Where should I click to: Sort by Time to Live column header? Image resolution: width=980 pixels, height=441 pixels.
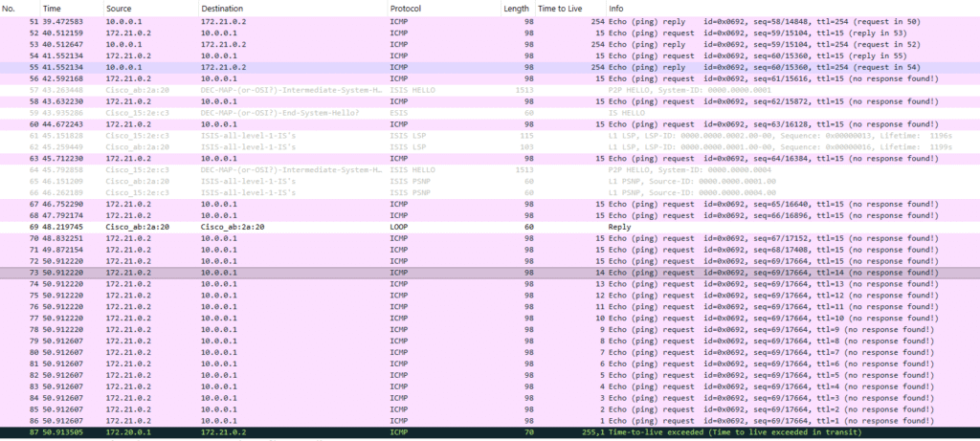567,8
